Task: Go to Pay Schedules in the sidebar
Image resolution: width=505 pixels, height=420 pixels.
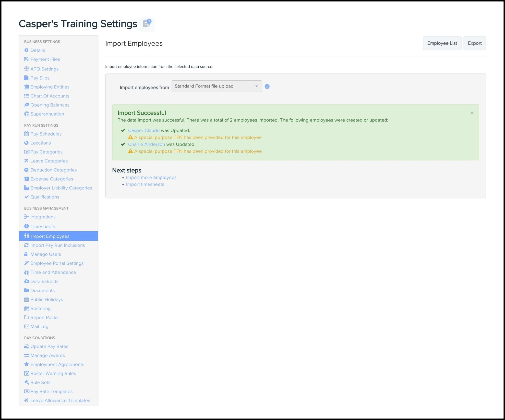Action: (46, 134)
